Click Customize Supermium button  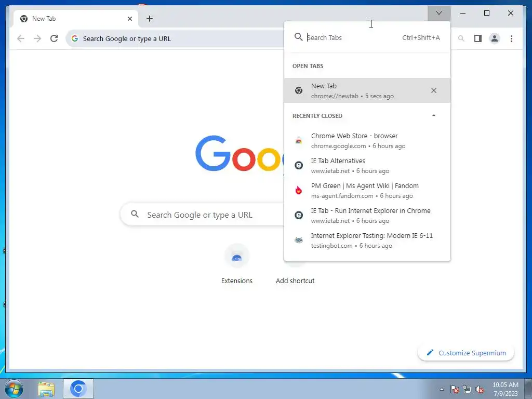466,353
